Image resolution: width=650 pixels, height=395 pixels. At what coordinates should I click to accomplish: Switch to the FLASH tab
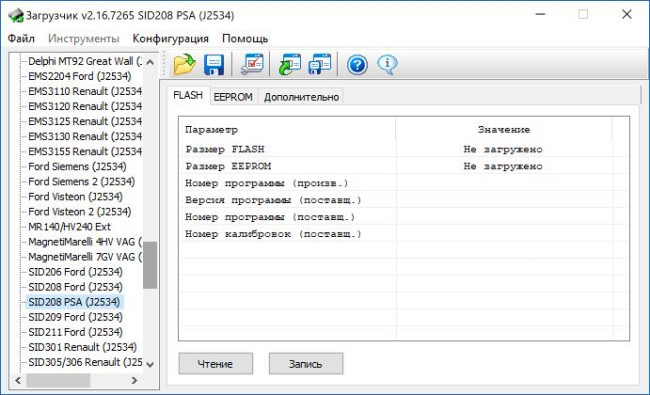tap(188, 95)
